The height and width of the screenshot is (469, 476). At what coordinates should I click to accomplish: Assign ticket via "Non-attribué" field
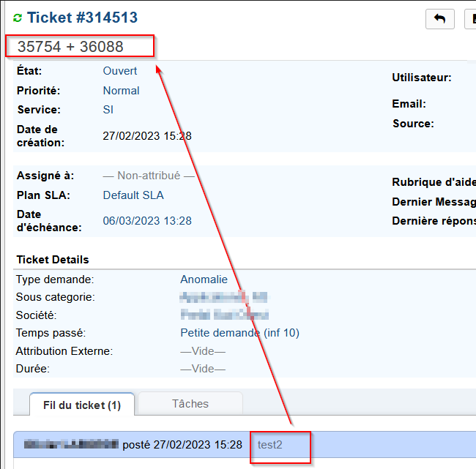(149, 176)
